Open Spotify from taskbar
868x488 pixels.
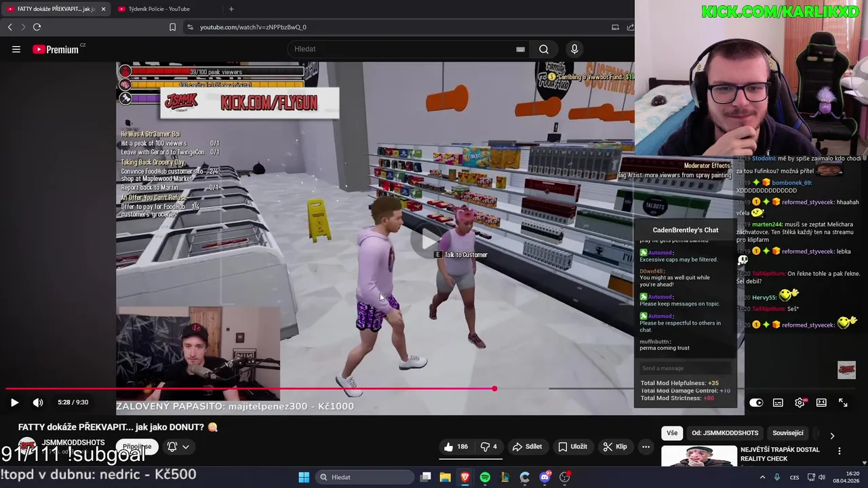(485, 477)
